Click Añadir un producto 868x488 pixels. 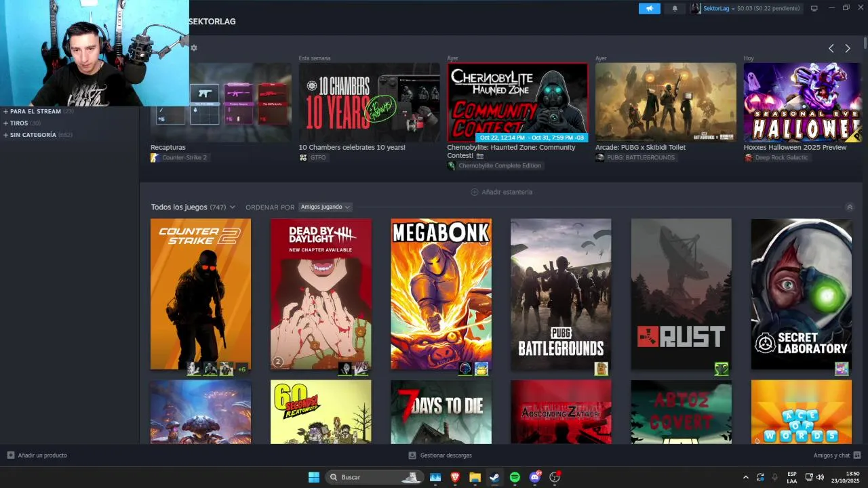37,455
